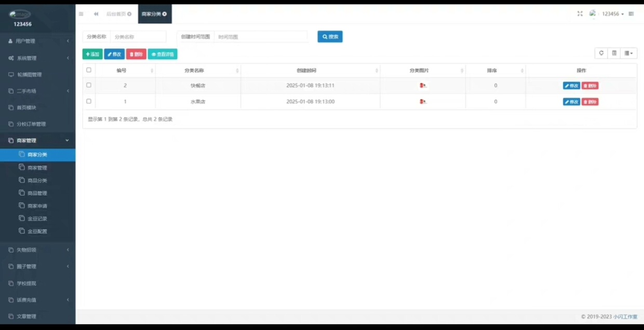Viewport: 644px width, 330px height.
Task: Refresh the table with the reload icon
Action: [601, 53]
